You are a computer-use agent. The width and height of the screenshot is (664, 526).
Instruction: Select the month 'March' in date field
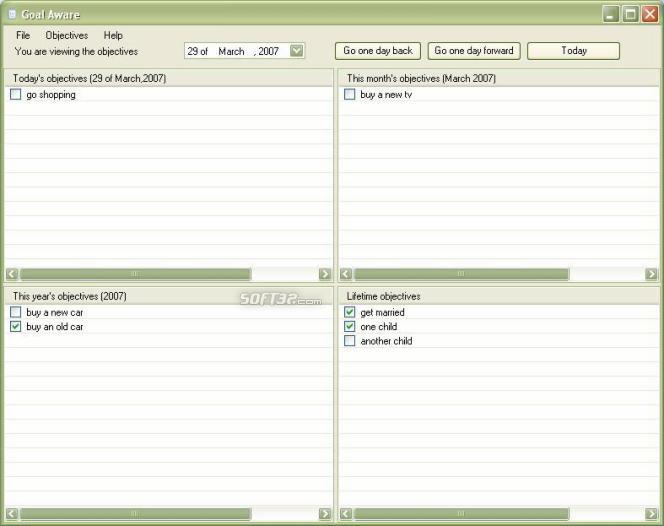[231, 51]
